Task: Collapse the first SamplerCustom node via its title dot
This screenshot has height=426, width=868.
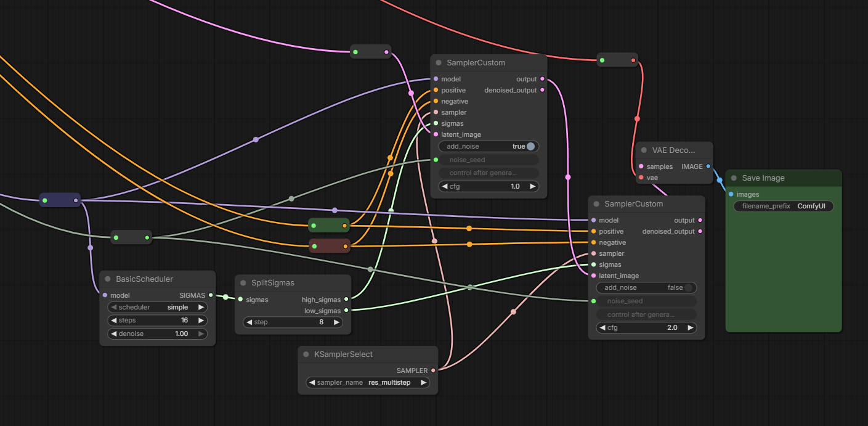Action: (x=439, y=63)
